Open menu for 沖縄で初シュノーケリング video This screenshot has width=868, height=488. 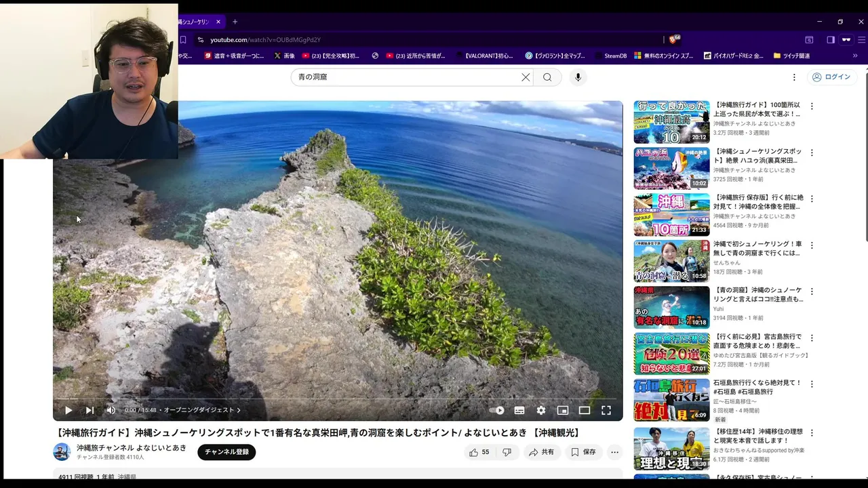coord(812,245)
